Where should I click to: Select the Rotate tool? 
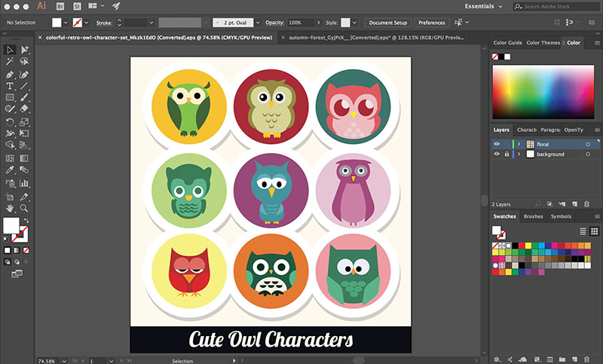(x=10, y=122)
